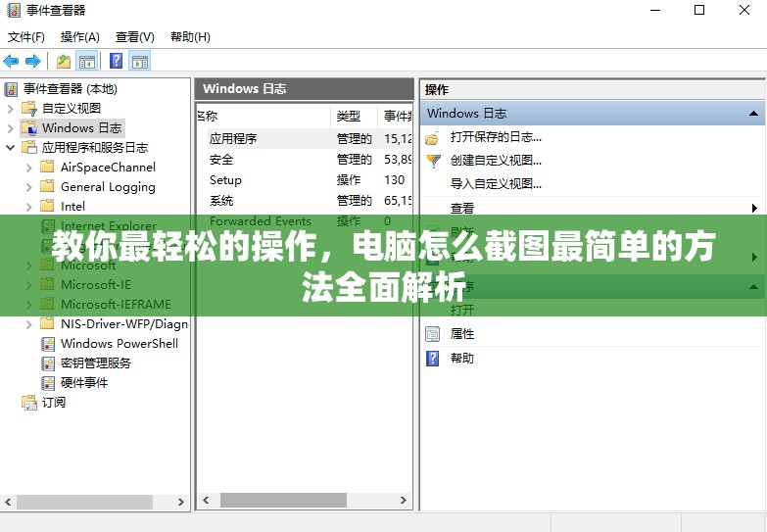Click the log list horizontal scrollbar thumb
This screenshot has width=767, height=532.
point(283,501)
